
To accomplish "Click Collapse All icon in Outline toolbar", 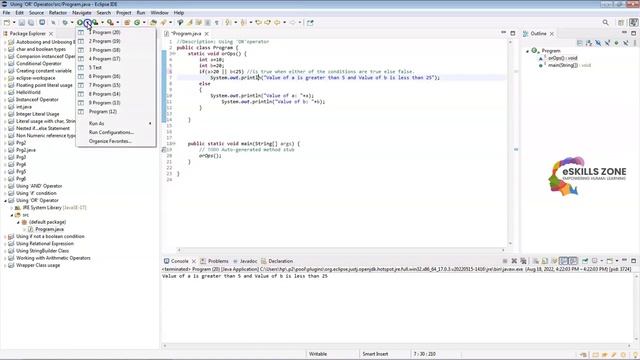I will point(580,43).
